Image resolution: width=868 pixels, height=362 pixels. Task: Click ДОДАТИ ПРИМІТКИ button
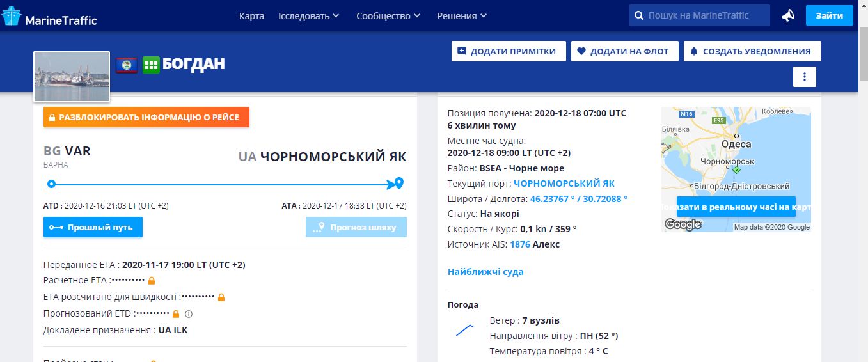click(509, 51)
